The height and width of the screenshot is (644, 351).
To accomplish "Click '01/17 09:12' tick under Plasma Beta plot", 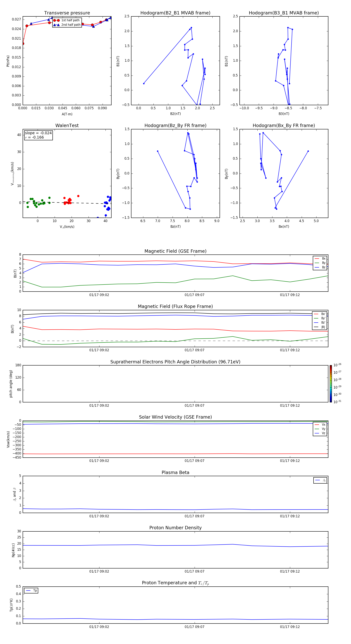I will click(x=290, y=516).
